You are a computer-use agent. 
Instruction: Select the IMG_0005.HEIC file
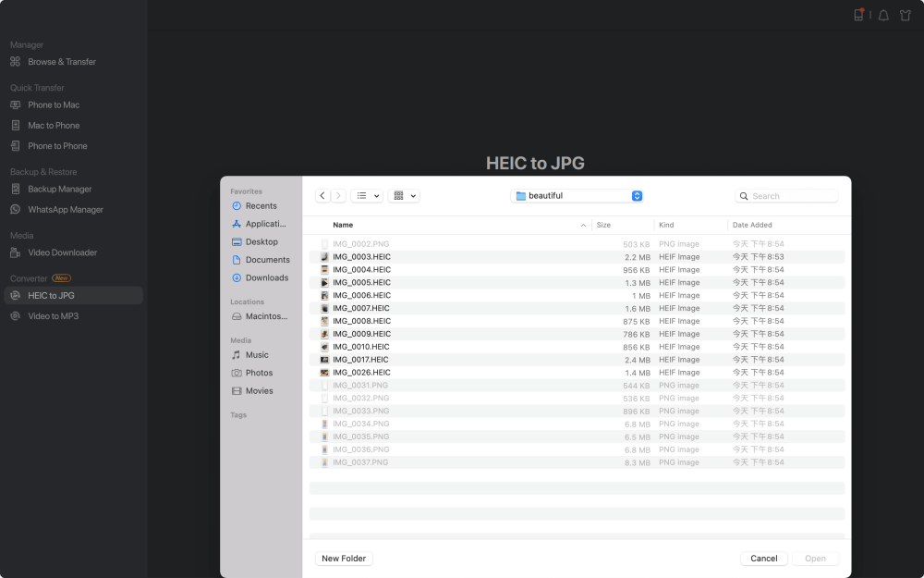361,283
